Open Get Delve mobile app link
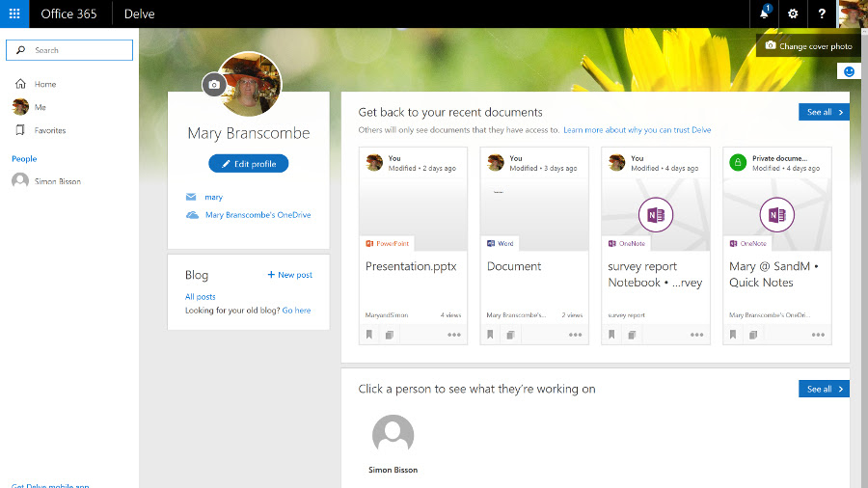868x488 pixels. point(50,485)
